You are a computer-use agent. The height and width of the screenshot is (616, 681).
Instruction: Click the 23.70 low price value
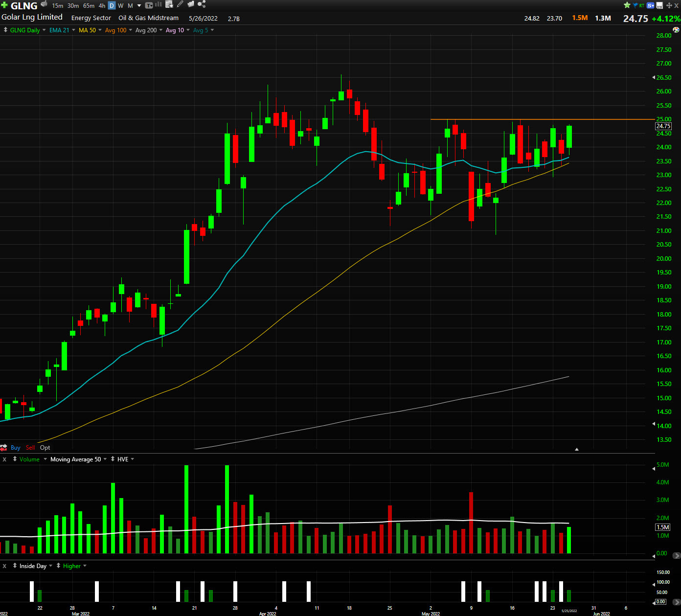click(x=554, y=19)
